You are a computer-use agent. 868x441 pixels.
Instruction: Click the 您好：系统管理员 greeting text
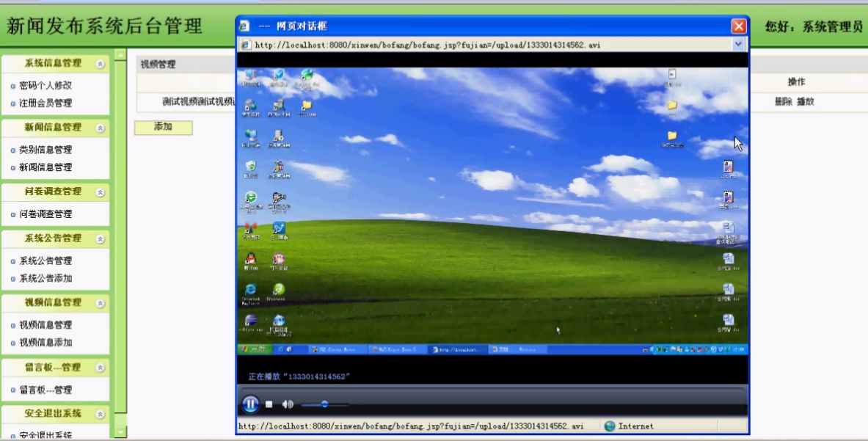(x=814, y=26)
